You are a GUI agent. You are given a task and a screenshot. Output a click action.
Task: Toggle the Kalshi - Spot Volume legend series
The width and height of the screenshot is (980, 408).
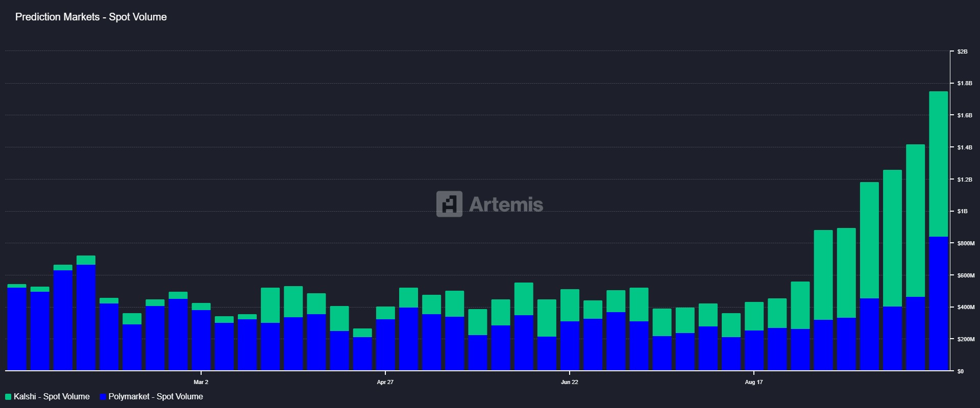(51, 397)
